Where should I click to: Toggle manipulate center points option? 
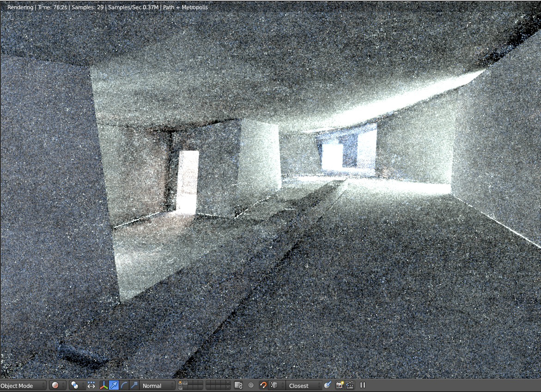pyautogui.click(x=91, y=386)
